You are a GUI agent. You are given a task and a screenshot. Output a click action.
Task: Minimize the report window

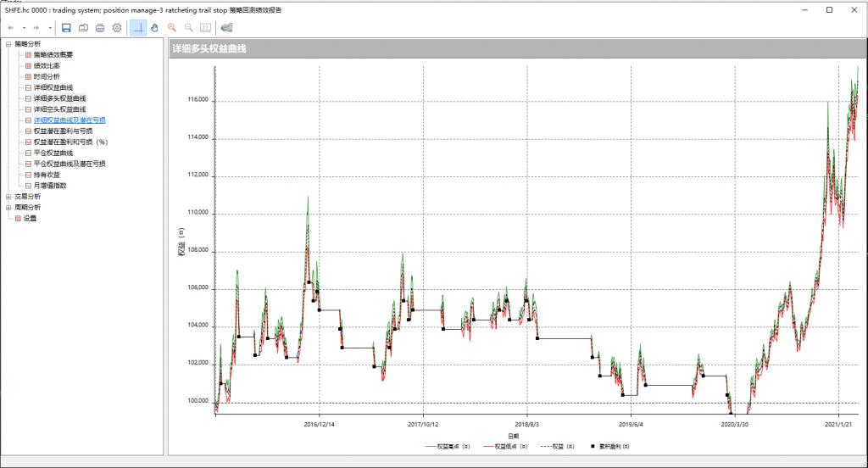tap(804, 10)
